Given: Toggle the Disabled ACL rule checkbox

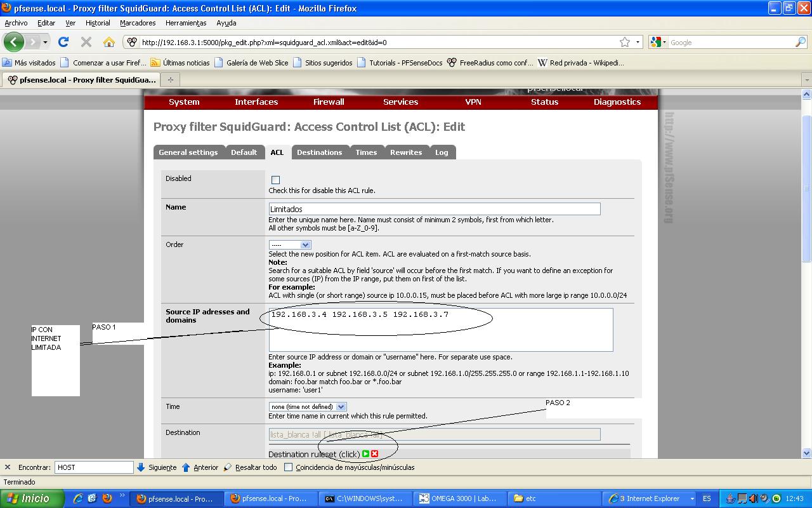Looking at the screenshot, I should pyautogui.click(x=275, y=180).
